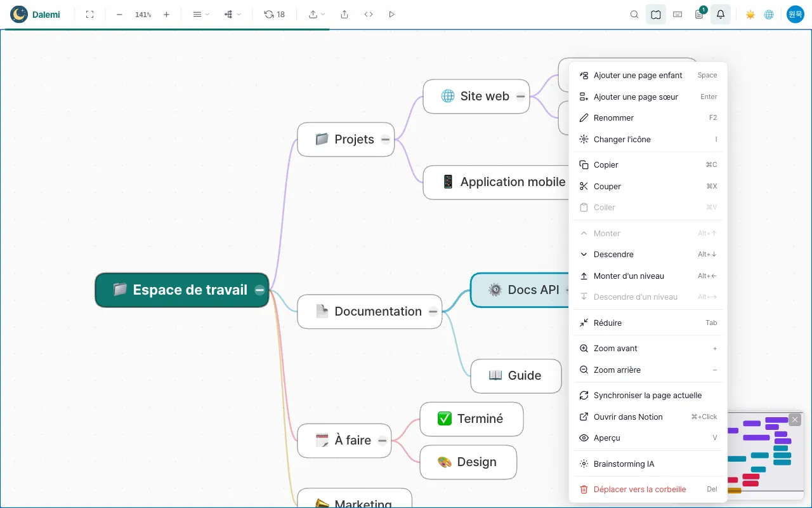Select the Guide node
Image resolution: width=812 pixels, height=508 pixels.
click(x=516, y=376)
